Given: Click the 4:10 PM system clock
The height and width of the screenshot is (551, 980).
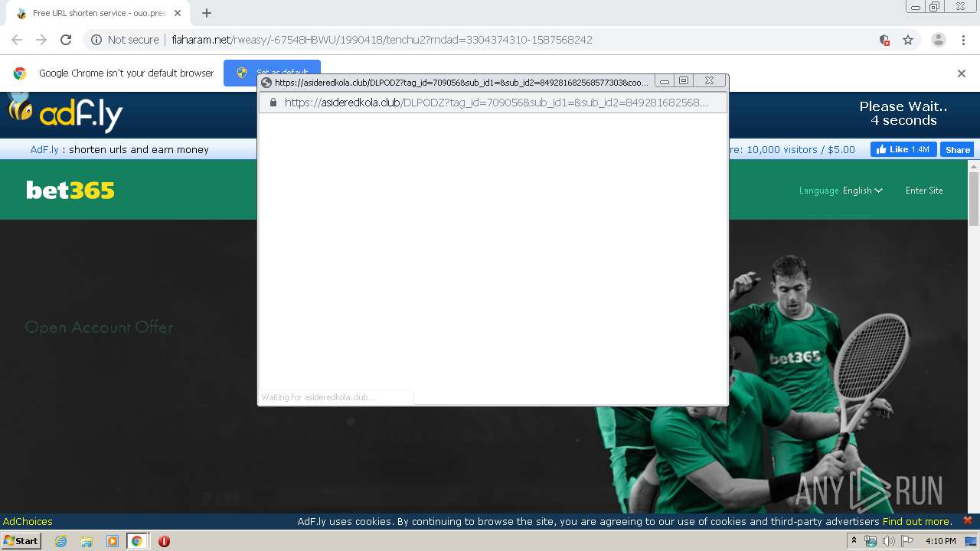Looking at the screenshot, I should pyautogui.click(x=940, y=541).
